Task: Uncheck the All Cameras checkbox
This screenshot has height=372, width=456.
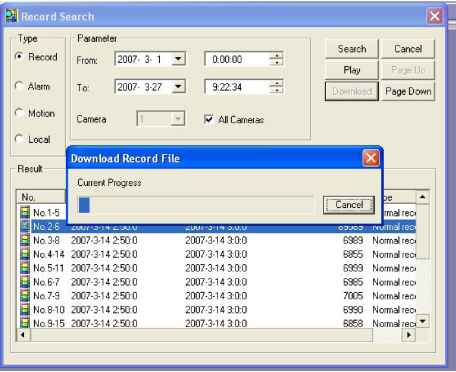Action: [x=208, y=119]
